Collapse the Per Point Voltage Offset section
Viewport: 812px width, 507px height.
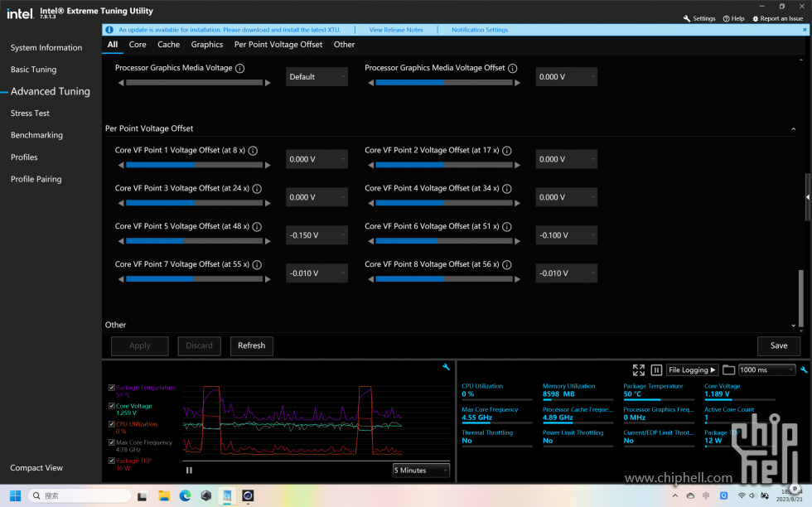pyautogui.click(x=794, y=129)
